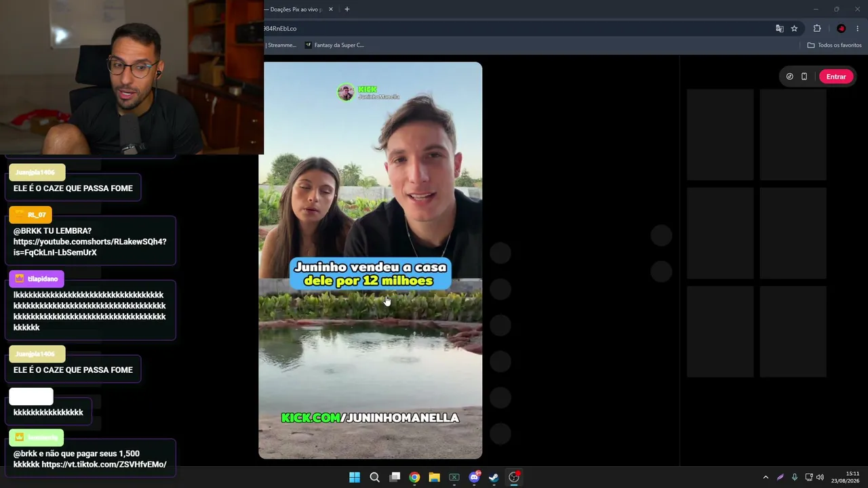Click the microphone tray icon

[x=795, y=477]
